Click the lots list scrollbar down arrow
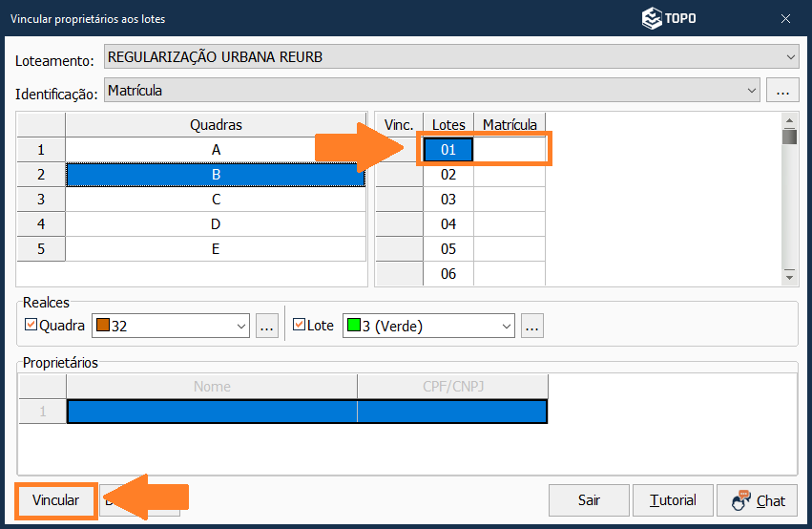 pos(789,276)
